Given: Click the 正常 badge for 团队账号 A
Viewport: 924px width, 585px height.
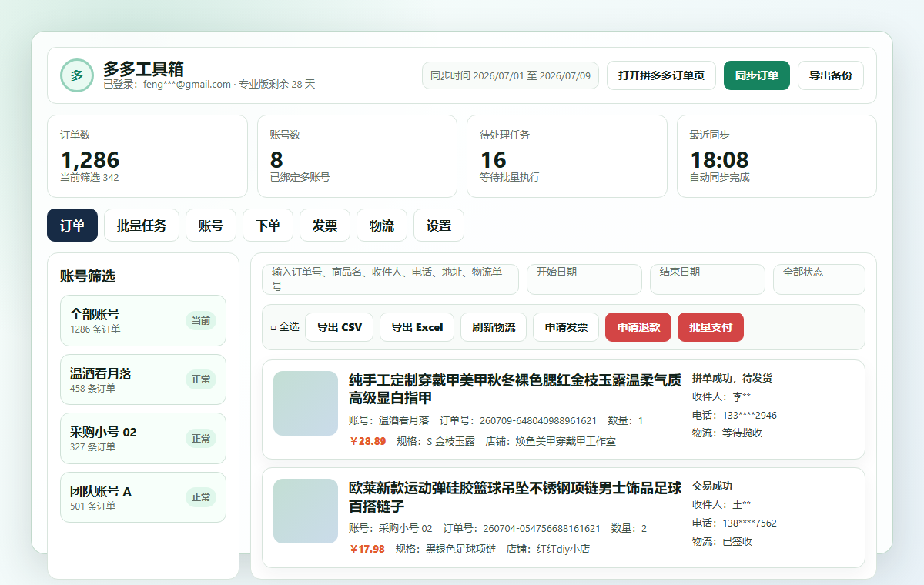Looking at the screenshot, I should click(201, 497).
